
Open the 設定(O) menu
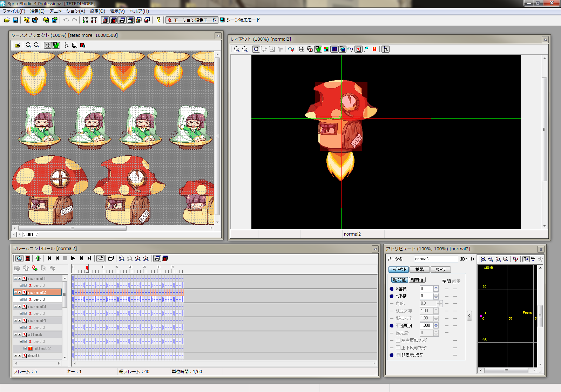97,11
